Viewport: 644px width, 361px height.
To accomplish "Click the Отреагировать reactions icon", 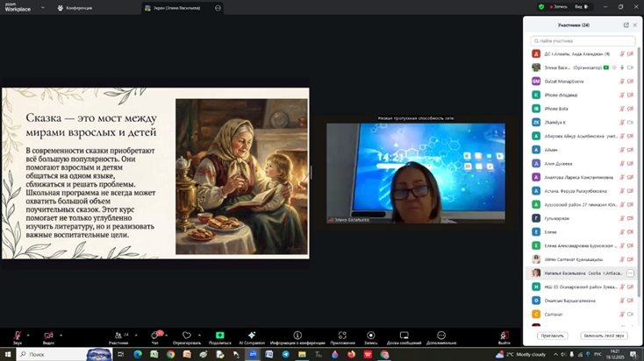I will point(186,336).
